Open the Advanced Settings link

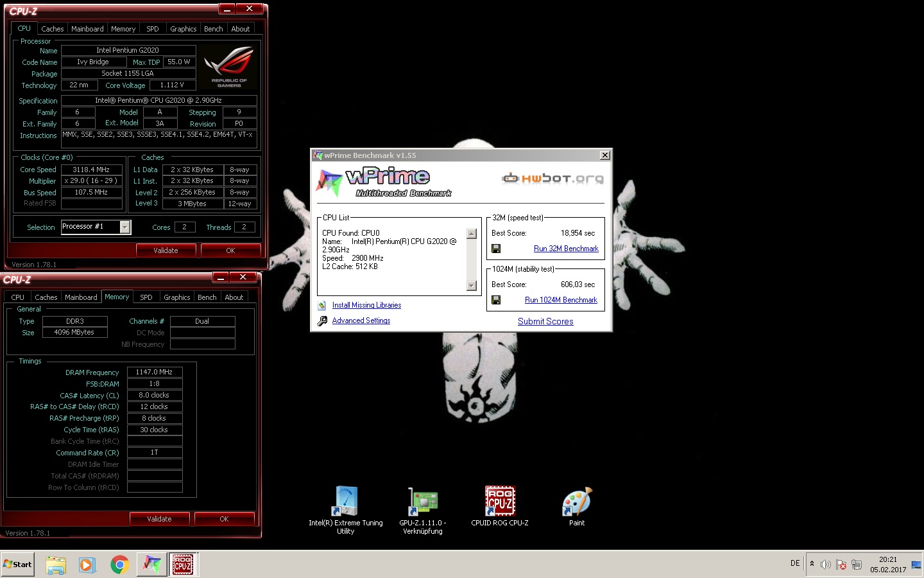361,320
